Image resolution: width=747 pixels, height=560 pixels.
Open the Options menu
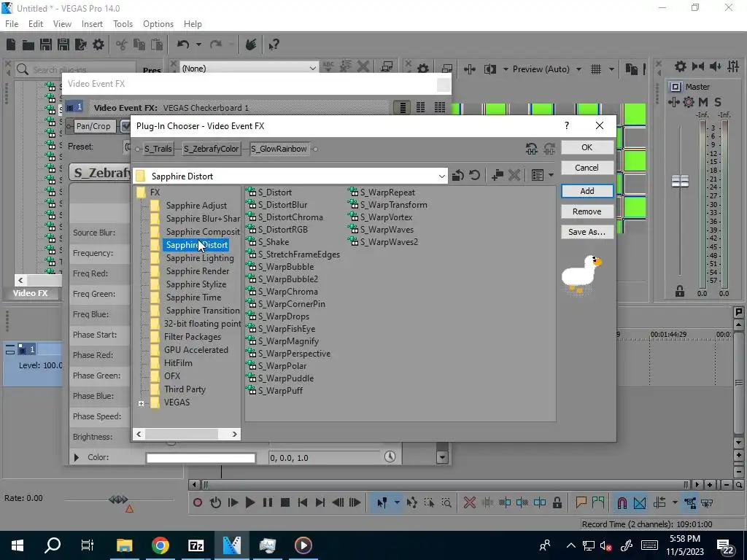(158, 24)
